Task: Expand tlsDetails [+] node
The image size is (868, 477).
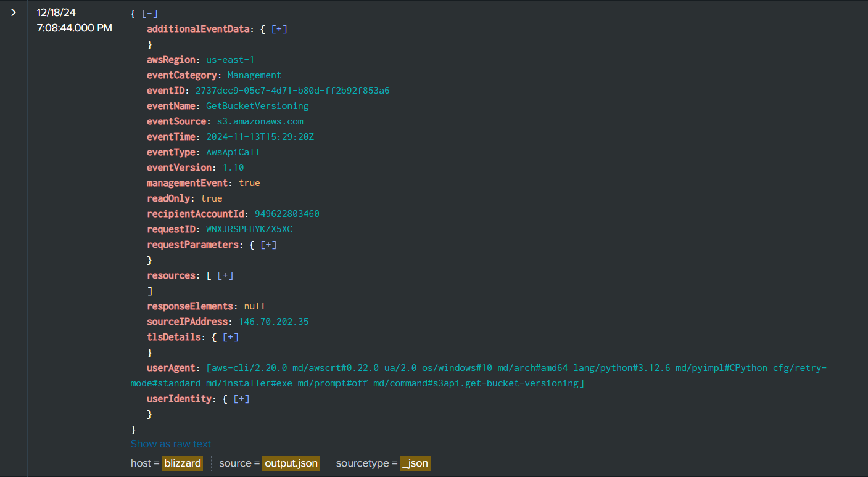Action: click(x=231, y=337)
